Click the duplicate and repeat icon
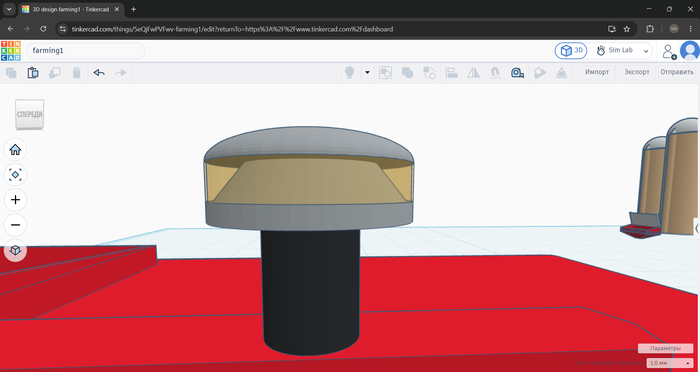Image resolution: width=700 pixels, height=372 pixels. [x=54, y=73]
